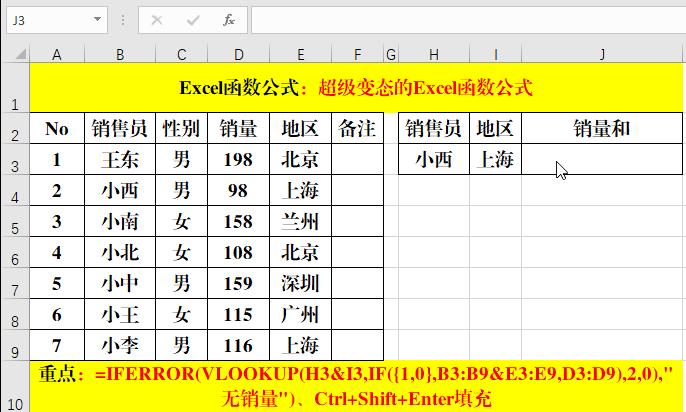Click the Enter checkmark formula icon
The height and width of the screenshot is (412, 686).
(193, 20)
